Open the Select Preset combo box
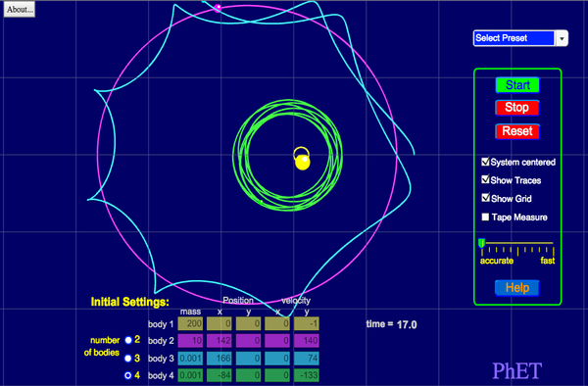The width and height of the screenshot is (588, 386). tap(520, 38)
